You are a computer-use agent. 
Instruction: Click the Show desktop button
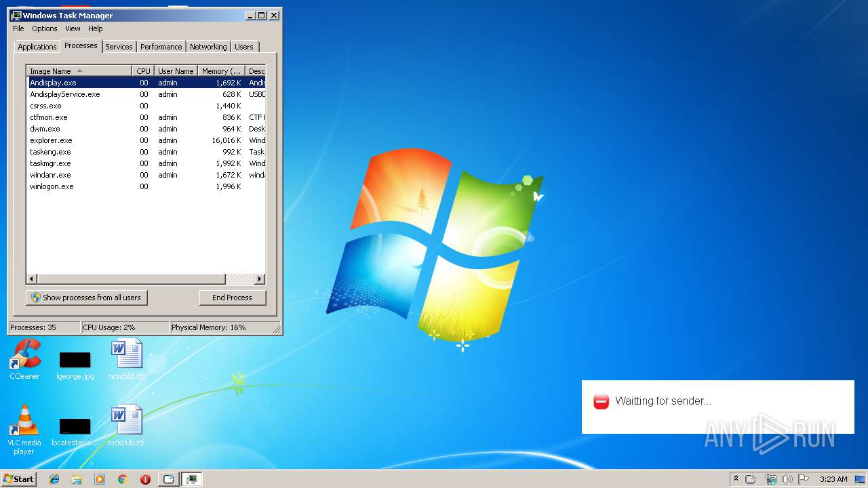coord(860,479)
